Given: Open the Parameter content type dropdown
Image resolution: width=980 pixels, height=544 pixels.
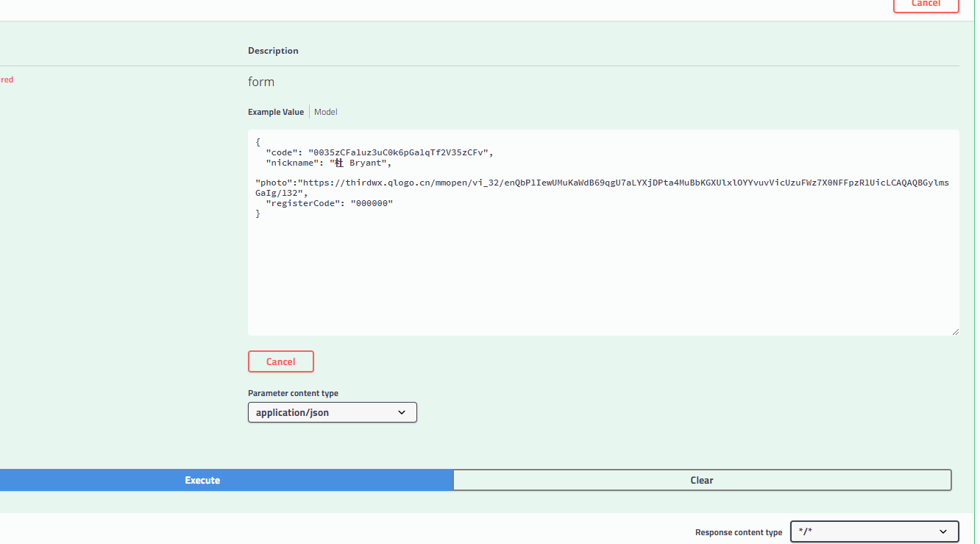Looking at the screenshot, I should coord(333,412).
